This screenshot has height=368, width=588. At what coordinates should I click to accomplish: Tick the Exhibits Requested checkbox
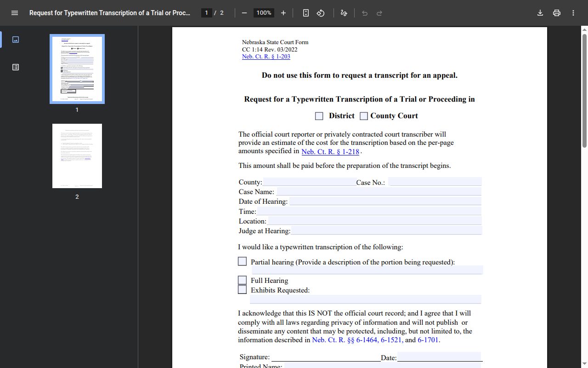(x=243, y=290)
